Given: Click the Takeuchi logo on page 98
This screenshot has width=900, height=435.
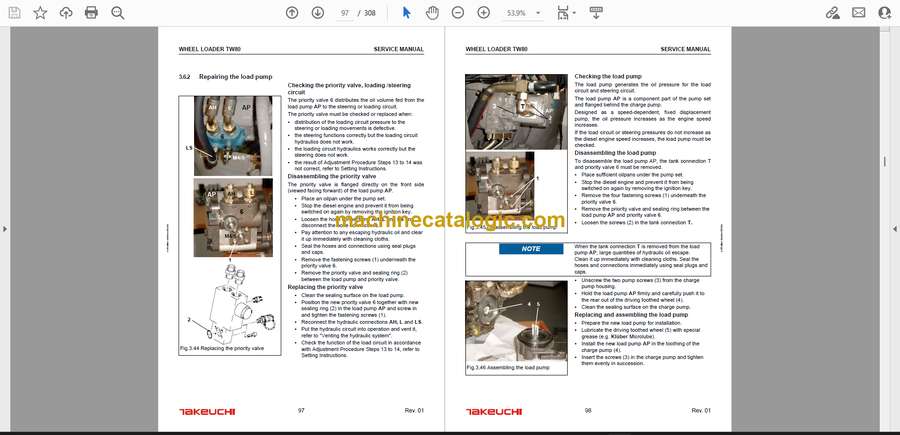Looking at the screenshot, I should tap(494, 411).
